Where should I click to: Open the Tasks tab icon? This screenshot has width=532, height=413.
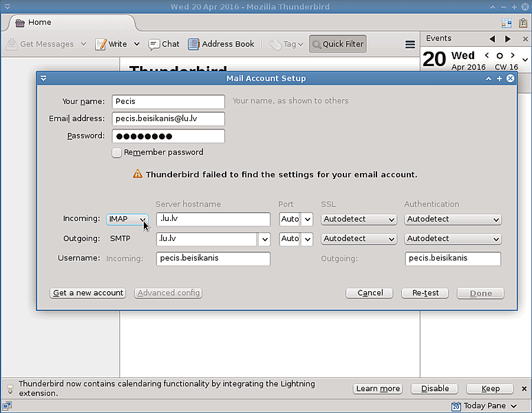[x=523, y=23]
